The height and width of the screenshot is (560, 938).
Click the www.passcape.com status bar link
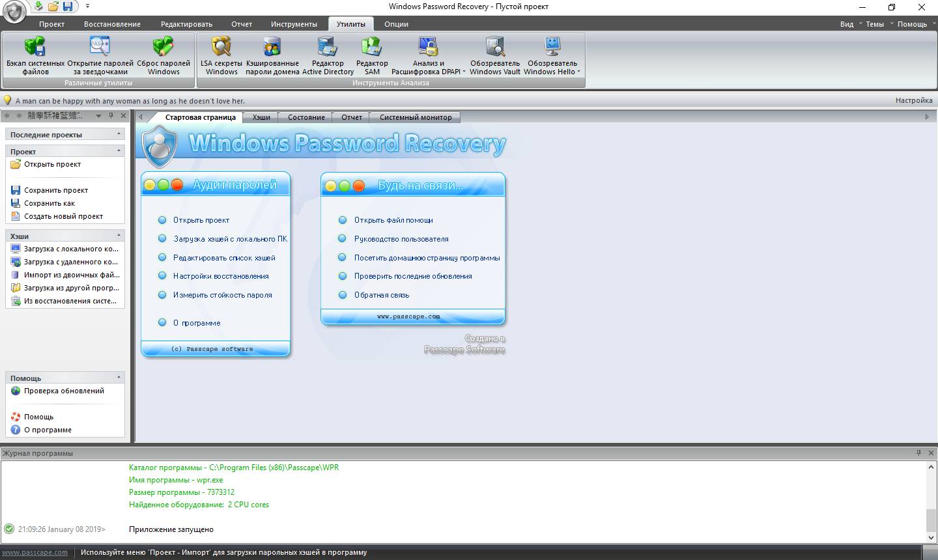pos(35,552)
